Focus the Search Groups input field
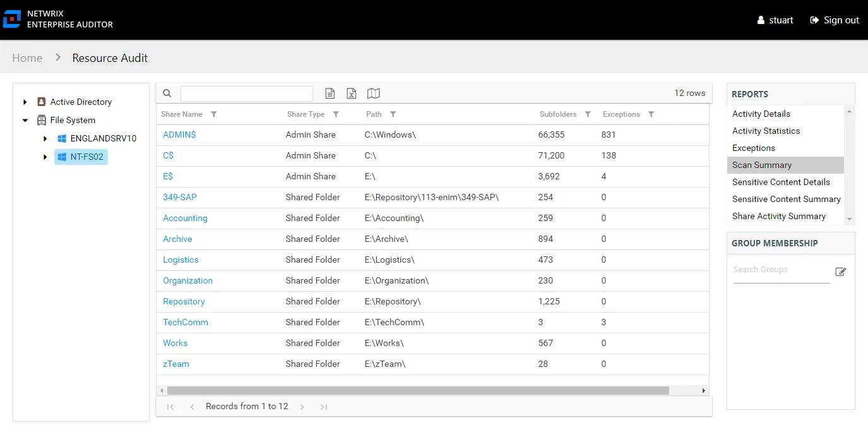This screenshot has height=425, width=868. pyautogui.click(x=782, y=270)
